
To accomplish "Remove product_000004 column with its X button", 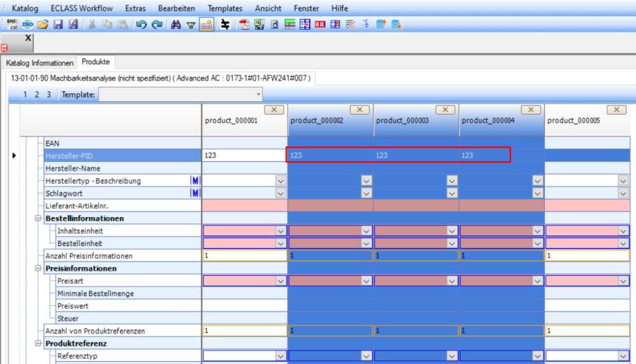I will click(531, 110).
